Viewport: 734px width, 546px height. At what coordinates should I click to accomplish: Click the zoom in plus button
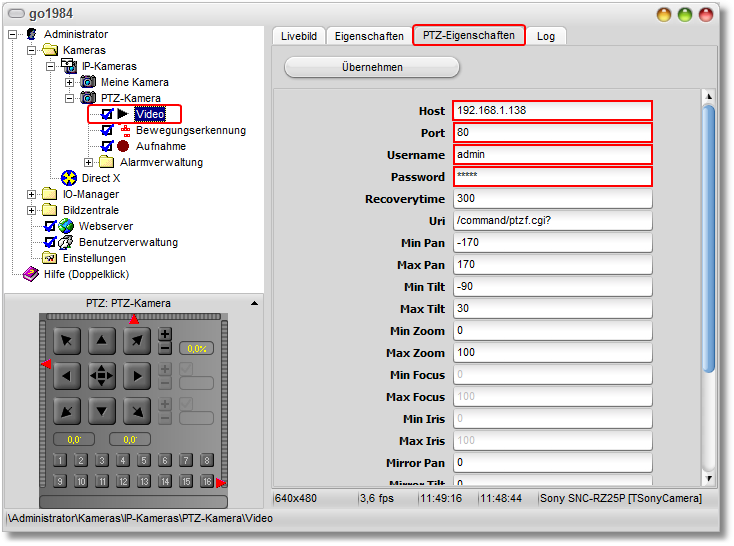pos(165,334)
